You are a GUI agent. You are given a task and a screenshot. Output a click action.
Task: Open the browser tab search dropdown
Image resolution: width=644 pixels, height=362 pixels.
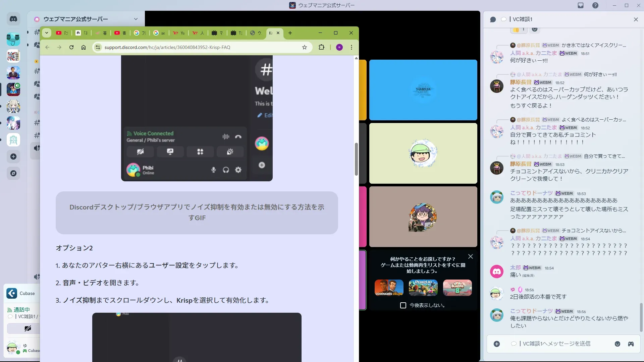47,33
